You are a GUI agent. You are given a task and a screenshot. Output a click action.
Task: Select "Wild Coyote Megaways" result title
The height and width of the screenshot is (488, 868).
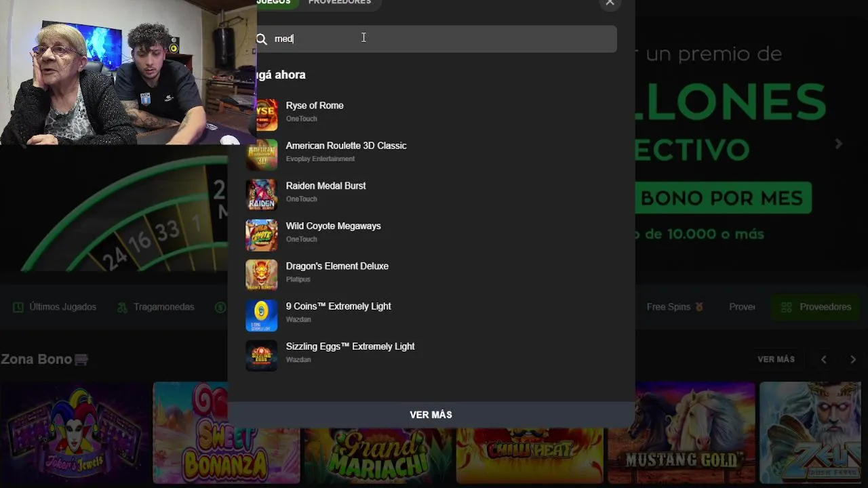click(334, 226)
